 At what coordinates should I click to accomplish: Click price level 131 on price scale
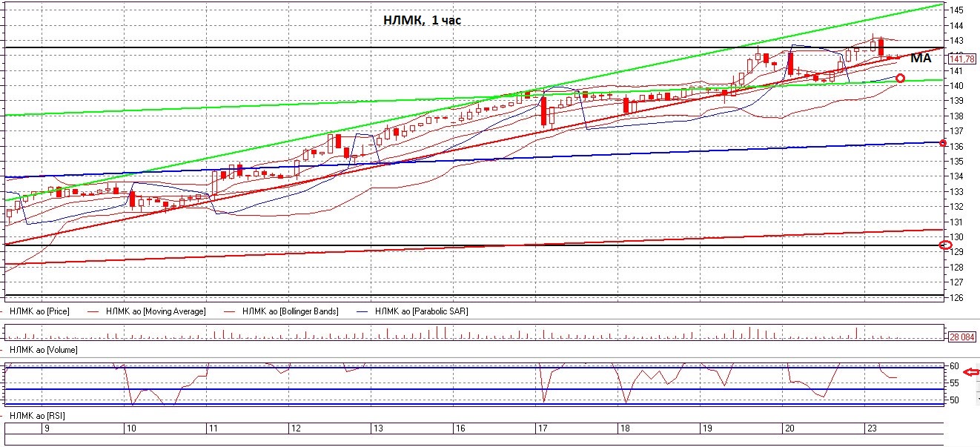coord(956,222)
